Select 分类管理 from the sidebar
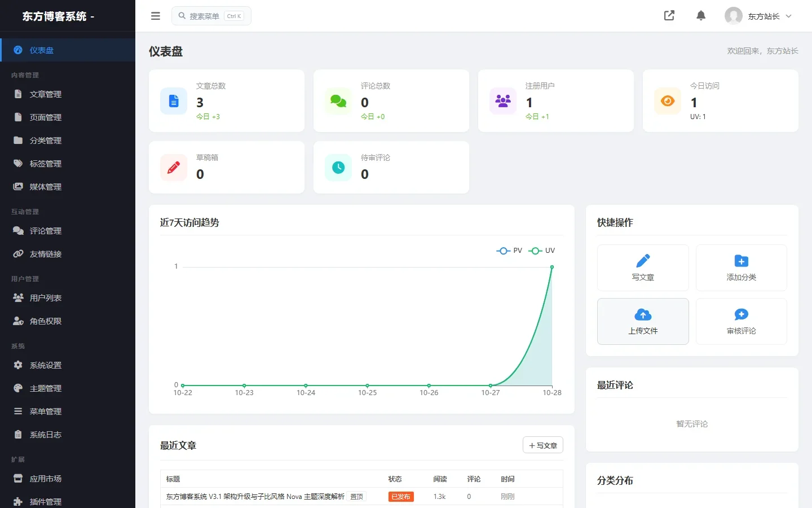The image size is (812, 508). pos(68,141)
